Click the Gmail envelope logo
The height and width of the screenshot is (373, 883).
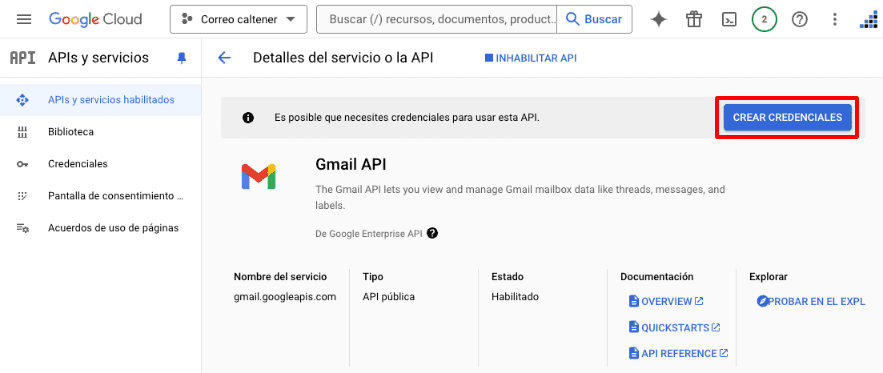[x=258, y=176]
